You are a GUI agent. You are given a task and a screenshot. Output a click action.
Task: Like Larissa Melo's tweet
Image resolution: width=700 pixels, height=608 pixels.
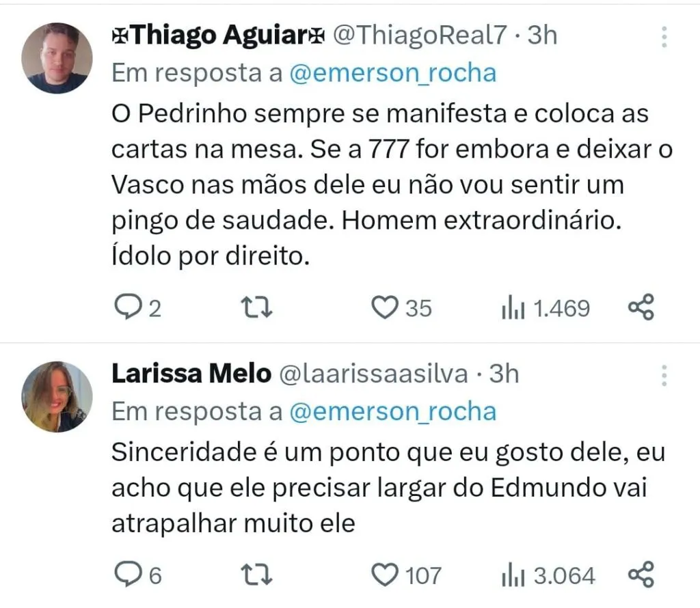[x=384, y=575]
